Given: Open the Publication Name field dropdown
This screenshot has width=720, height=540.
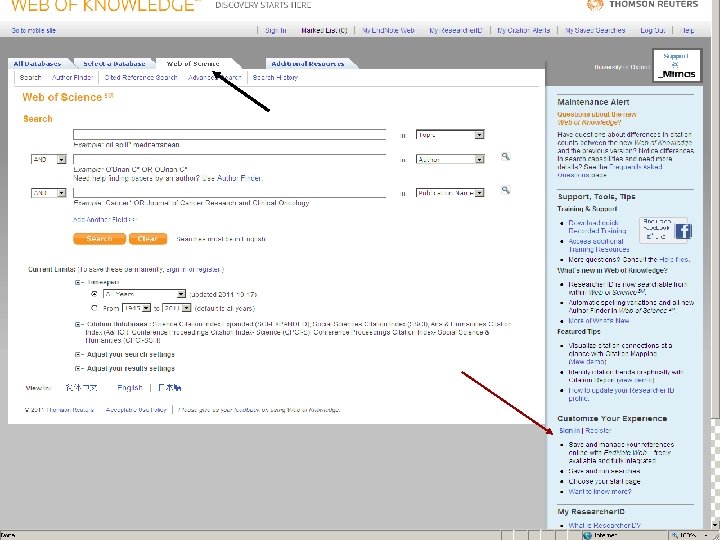Looking at the screenshot, I should (450, 193).
